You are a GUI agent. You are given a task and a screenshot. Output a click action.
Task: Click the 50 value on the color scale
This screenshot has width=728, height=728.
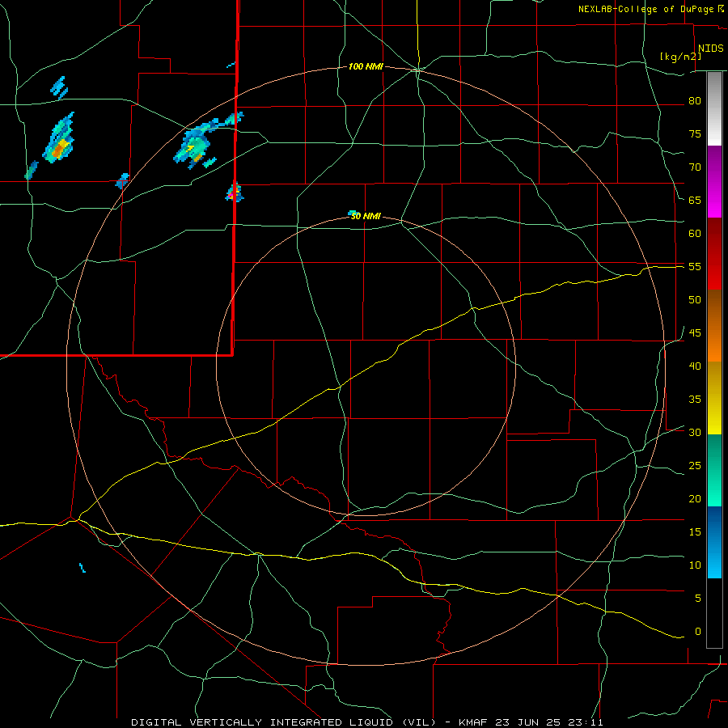point(695,300)
